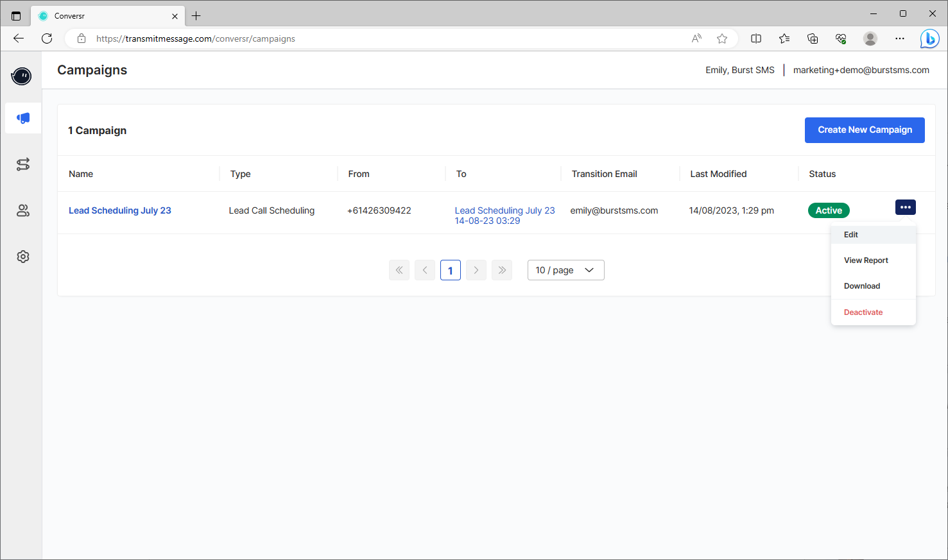The width and height of the screenshot is (948, 560).
Task: Select the Conversr browser tab
Action: tap(108, 16)
